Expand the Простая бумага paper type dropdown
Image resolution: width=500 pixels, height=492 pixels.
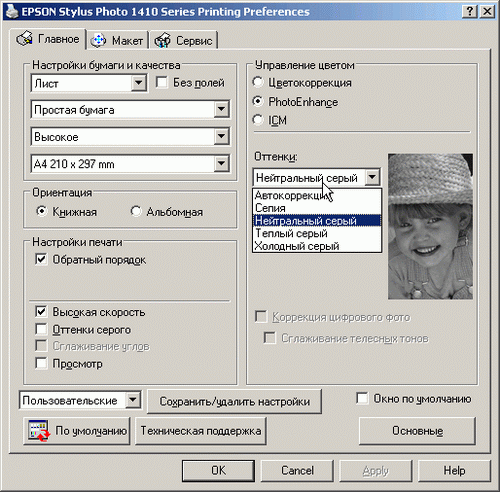(x=221, y=109)
